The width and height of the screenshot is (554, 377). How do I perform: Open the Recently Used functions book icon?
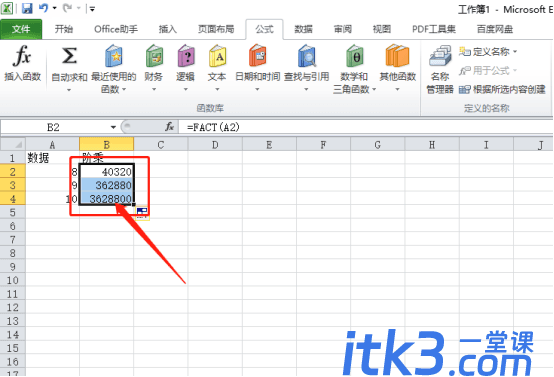point(113,56)
